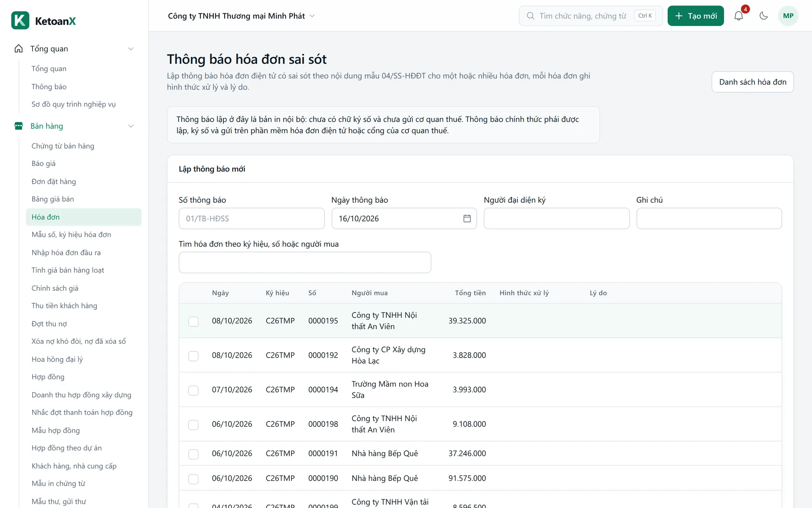Open the company switcher dropdown
Image resolution: width=812 pixels, height=508 pixels.
click(x=241, y=16)
